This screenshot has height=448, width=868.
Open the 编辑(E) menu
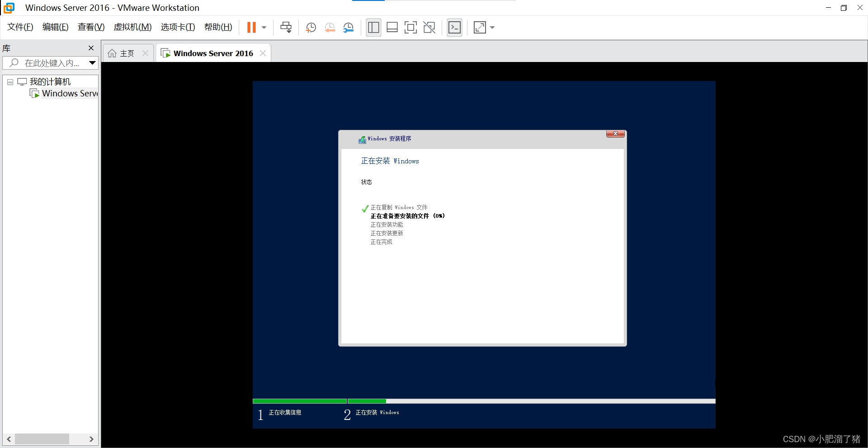55,27
